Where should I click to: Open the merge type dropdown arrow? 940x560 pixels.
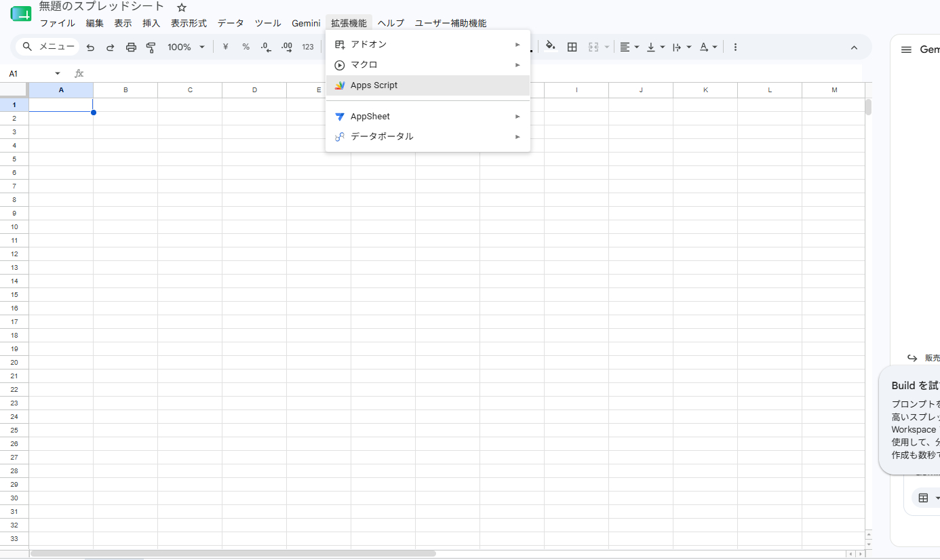point(606,47)
